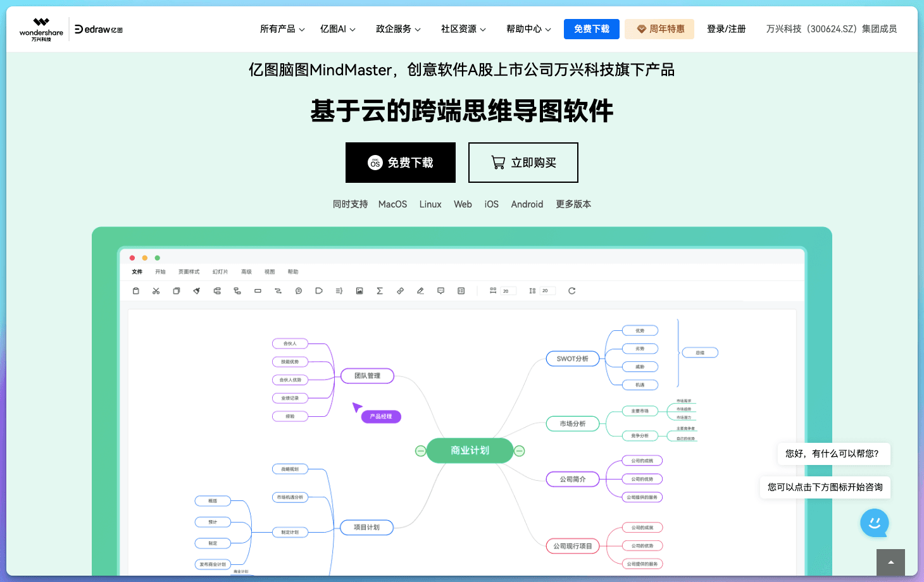Click the Wondershare logo
The height and width of the screenshot is (582, 924).
41,29
